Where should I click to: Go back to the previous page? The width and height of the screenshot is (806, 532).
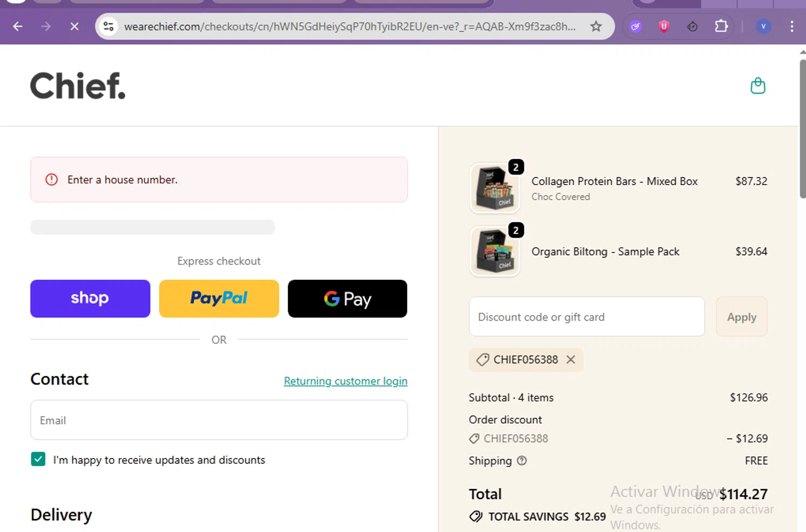(x=18, y=26)
